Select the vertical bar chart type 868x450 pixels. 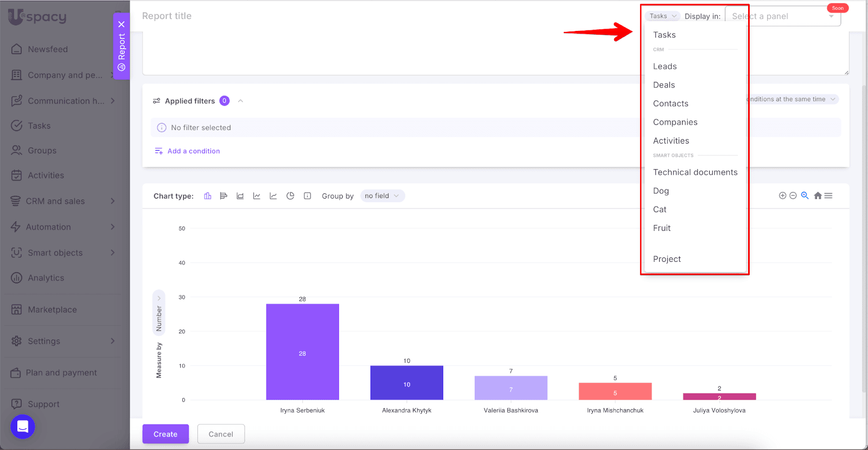[x=207, y=196]
